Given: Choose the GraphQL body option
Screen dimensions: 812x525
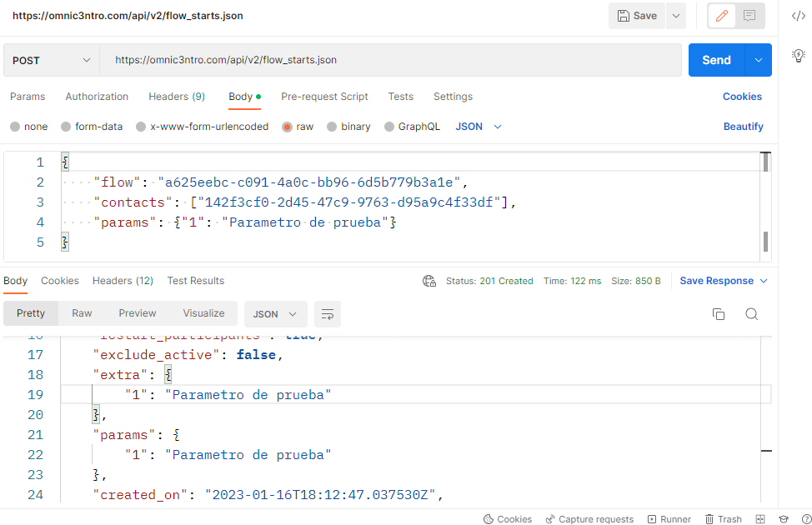Looking at the screenshot, I should (389, 127).
